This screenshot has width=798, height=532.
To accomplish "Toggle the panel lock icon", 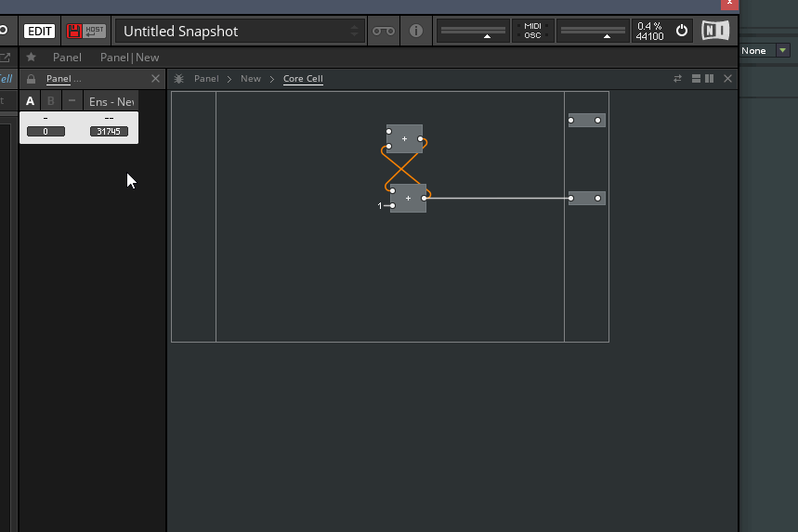I will [x=31, y=79].
